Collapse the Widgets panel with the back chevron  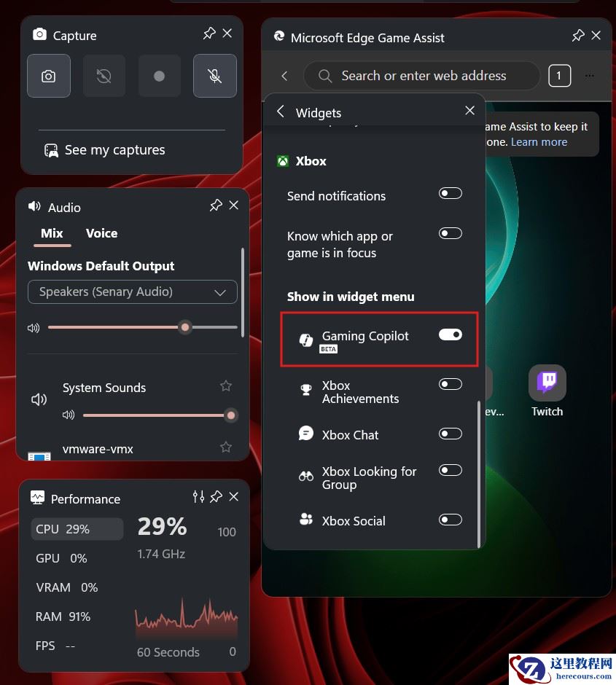[280, 112]
